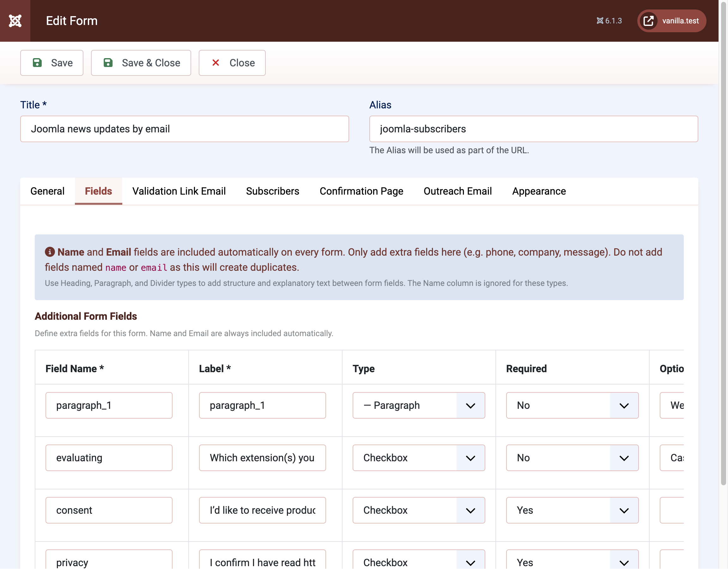Image resolution: width=728 pixels, height=569 pixels.
Task: Select the Fields tab
Action: point(98,191)
